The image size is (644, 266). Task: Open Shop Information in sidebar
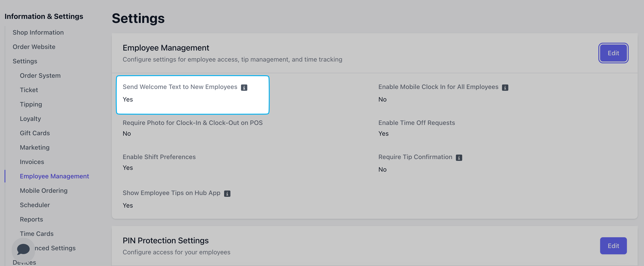38,32
